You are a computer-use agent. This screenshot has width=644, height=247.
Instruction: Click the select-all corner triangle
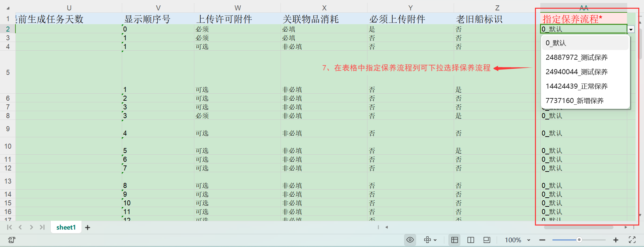pyautogui.click(x=8, y=8)
